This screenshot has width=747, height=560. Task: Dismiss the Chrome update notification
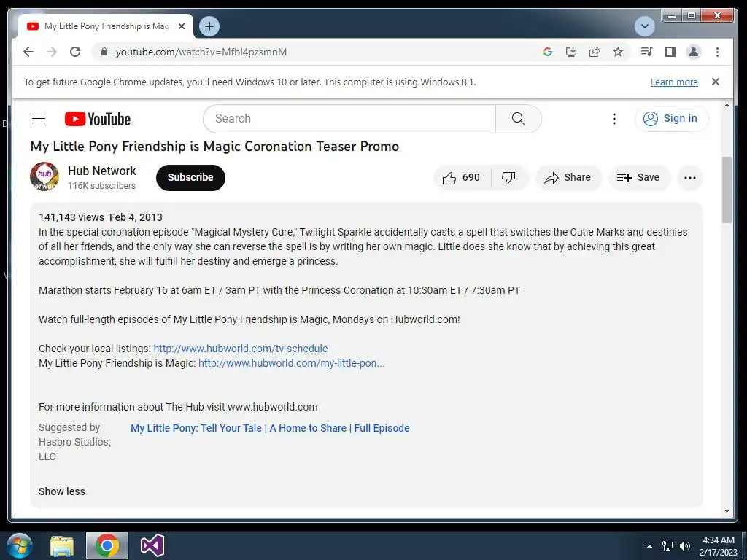tap(716, 82)
